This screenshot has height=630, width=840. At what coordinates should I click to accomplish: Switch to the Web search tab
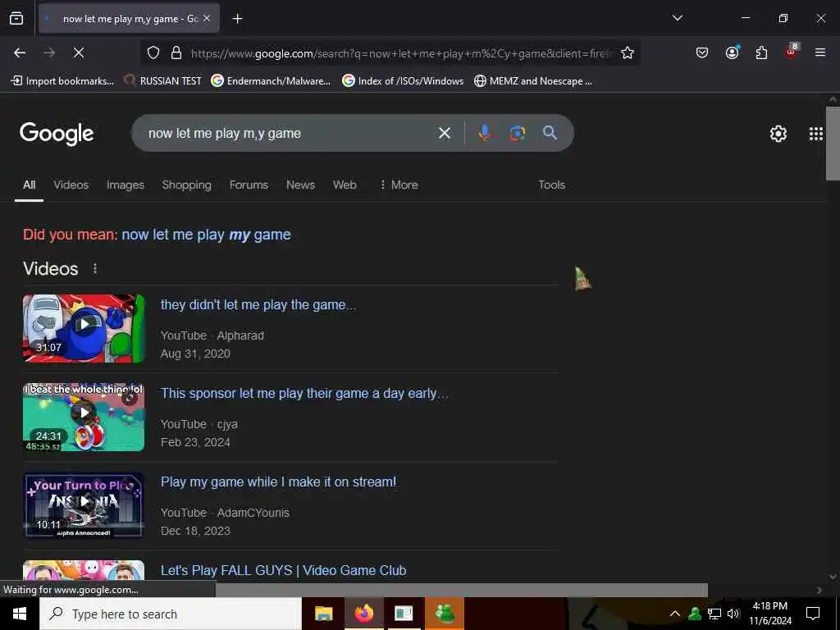(x=345, y=185)
